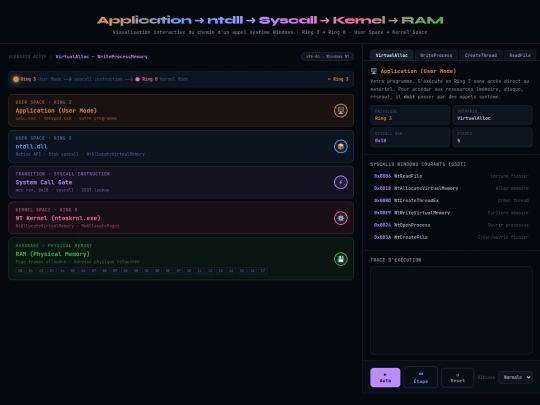This screenshot has width=540, height=405.
Task: Click the gear icon on NT Kernel card
Action: [341, 218]
